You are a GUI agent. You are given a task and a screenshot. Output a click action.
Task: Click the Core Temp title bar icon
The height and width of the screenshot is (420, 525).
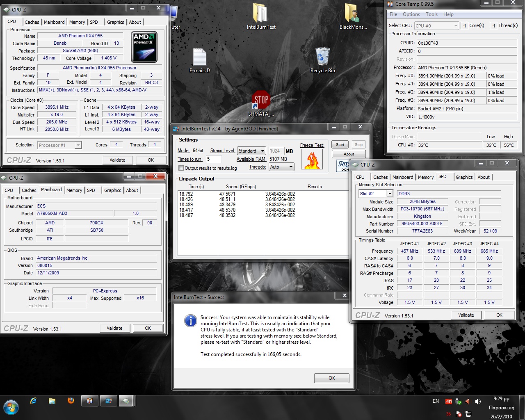click(390, 4)
